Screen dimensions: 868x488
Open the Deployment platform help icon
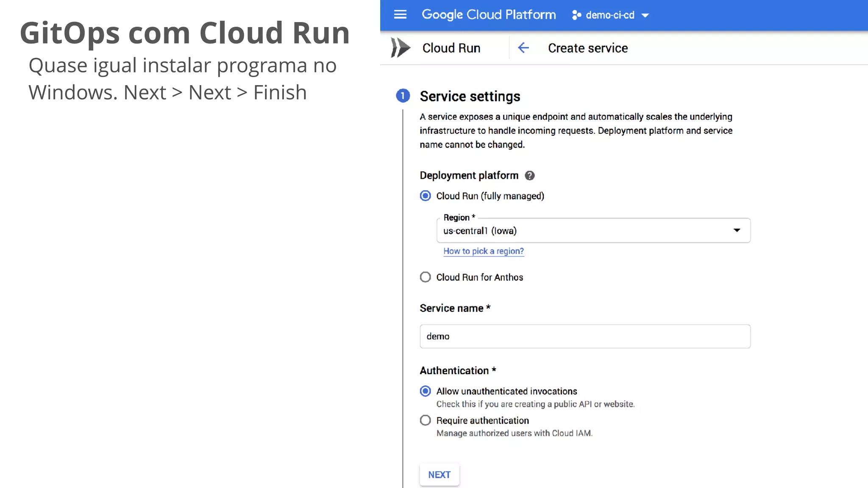530,175
